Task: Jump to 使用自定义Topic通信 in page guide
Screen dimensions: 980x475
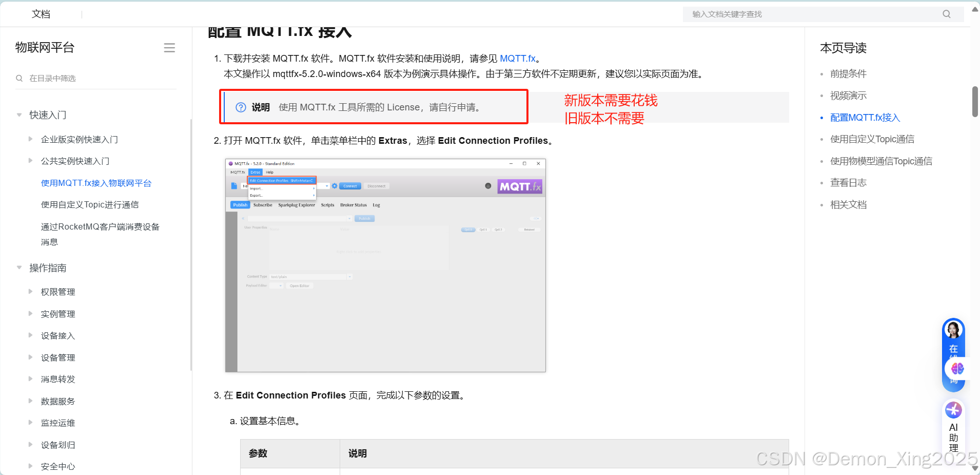Action: tap(872, 139)
